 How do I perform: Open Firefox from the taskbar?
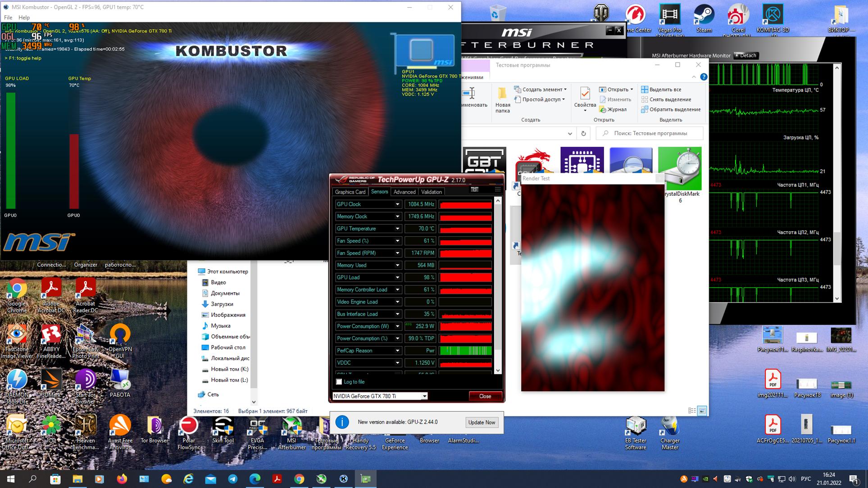[x=122, y=479]
